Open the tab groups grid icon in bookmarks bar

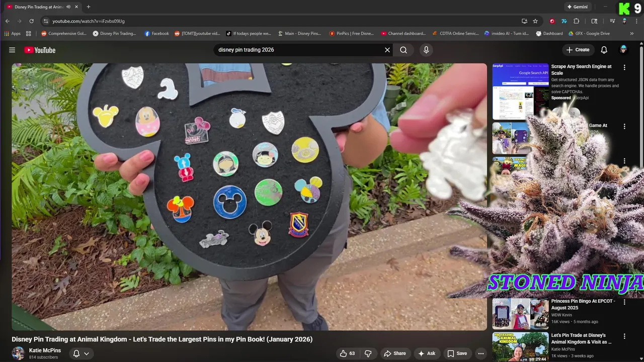[x=29, y=34]
